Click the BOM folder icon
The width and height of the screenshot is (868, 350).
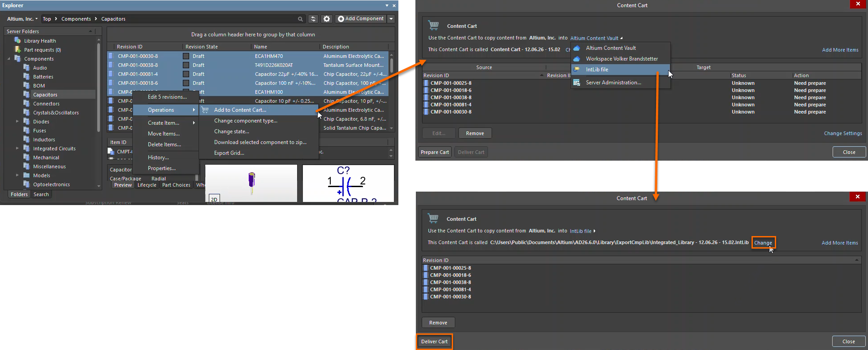tap(27, 85)
